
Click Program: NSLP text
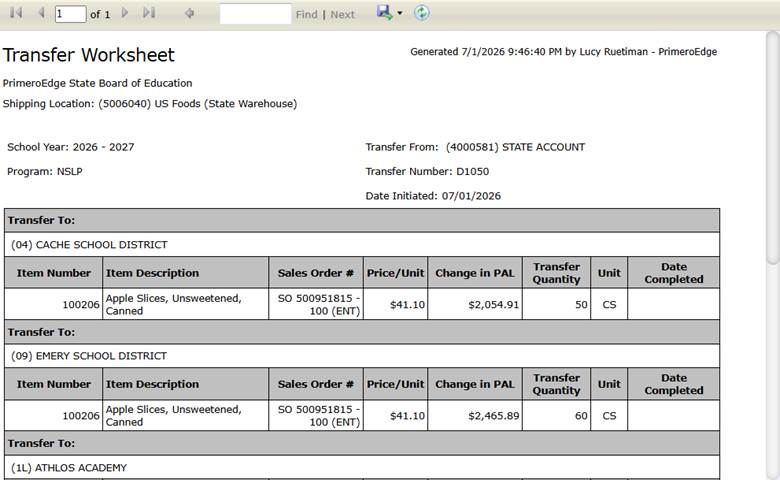(x=45, y=171)
